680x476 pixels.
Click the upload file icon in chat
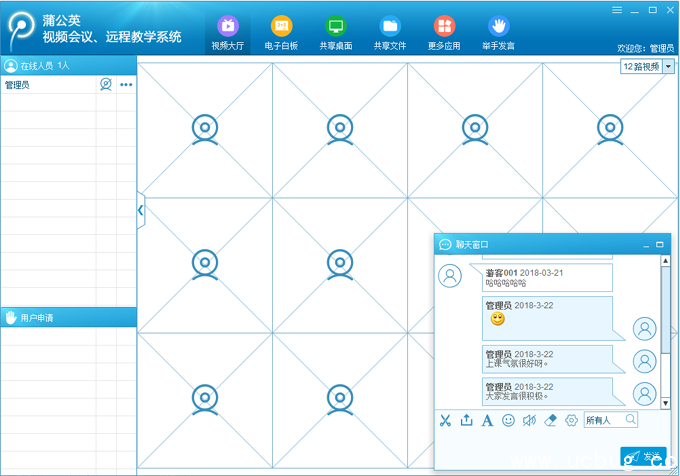coord(466,420)
